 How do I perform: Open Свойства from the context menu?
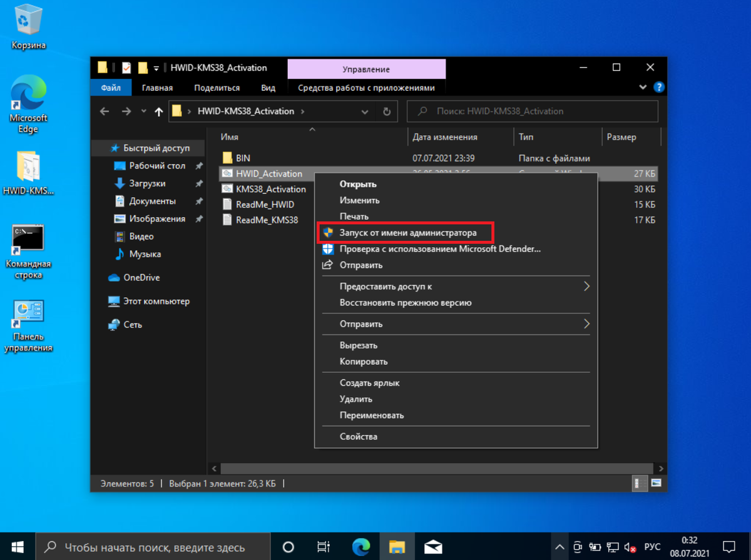tap(359, 437)
